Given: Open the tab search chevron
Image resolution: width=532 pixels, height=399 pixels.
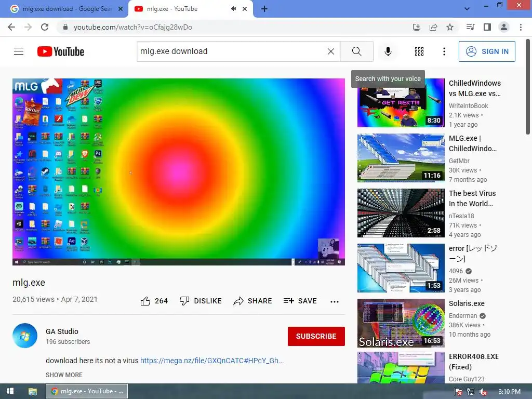Looking at the screenshot, I should (x=467, y=9).
